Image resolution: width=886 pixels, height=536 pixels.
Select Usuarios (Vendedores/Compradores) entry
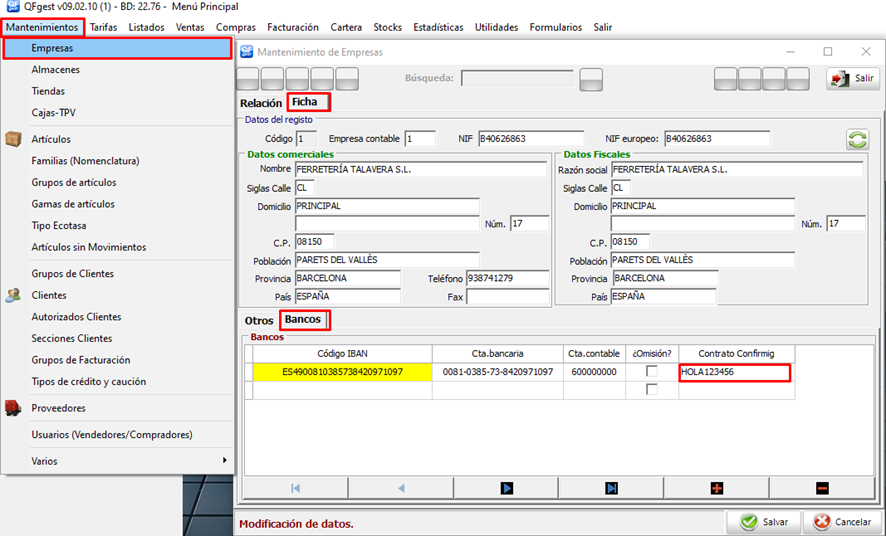(x=112, y=434)
